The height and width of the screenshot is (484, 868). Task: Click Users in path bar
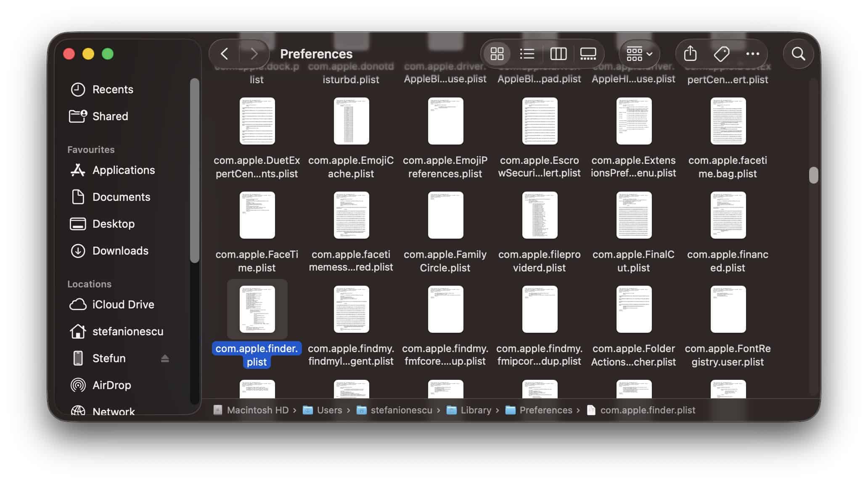pyautogui.click(x=323, y=410)
